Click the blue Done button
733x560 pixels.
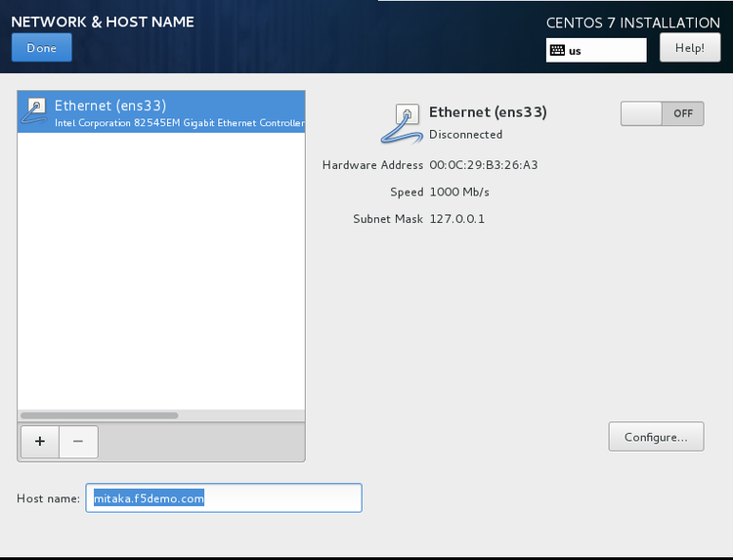(42, 47)
